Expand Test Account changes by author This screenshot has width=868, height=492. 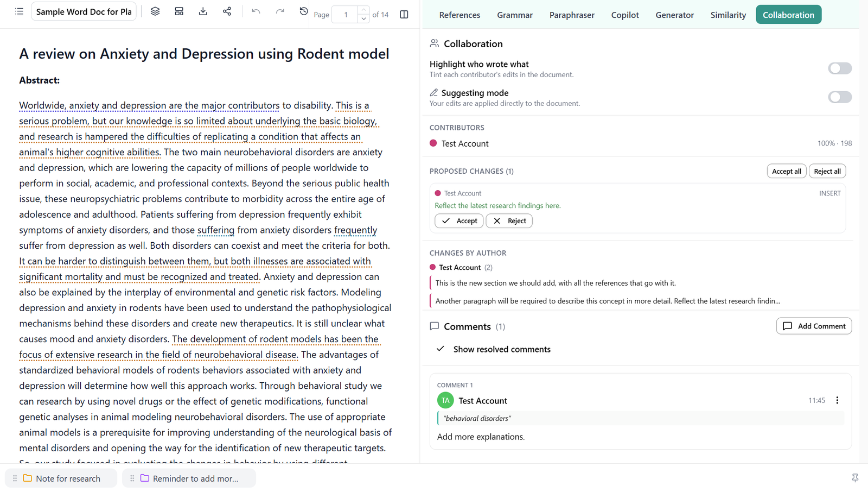coord(461,267)
